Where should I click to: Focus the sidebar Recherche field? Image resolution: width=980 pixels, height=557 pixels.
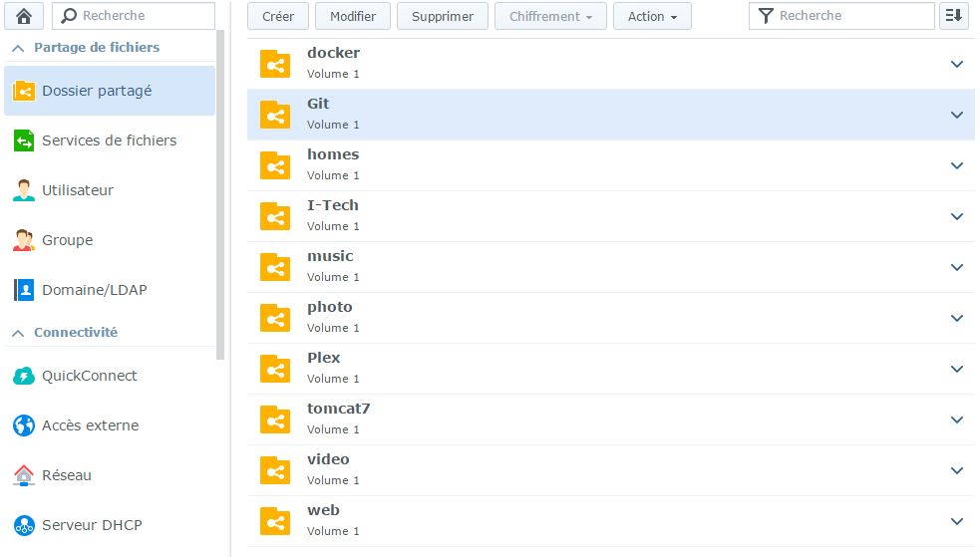point(134,16)
